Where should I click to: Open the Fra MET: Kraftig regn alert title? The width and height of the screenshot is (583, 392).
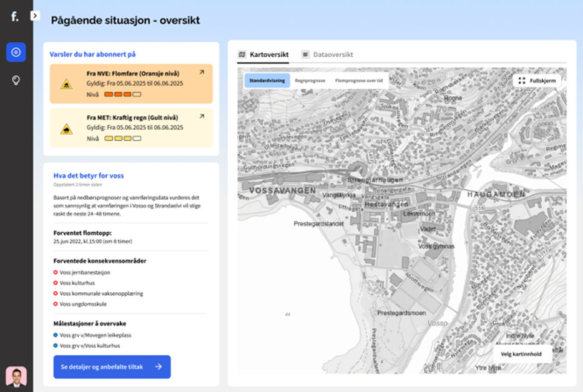[x=132, y=117]
